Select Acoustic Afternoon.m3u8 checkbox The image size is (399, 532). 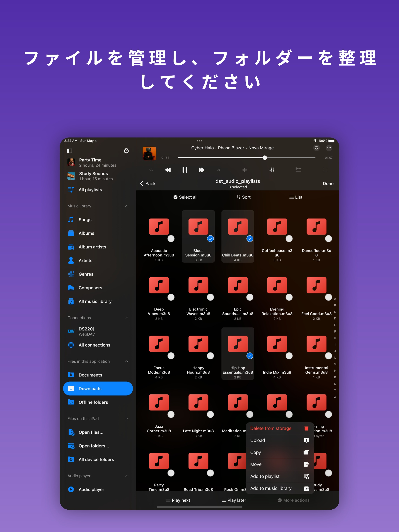click(x=171, y=239)
